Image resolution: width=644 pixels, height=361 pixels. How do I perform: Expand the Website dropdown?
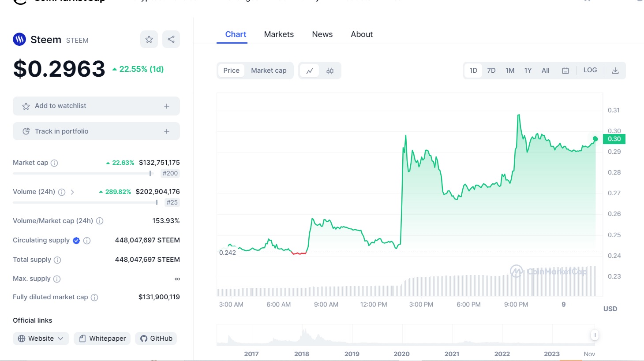41,339
